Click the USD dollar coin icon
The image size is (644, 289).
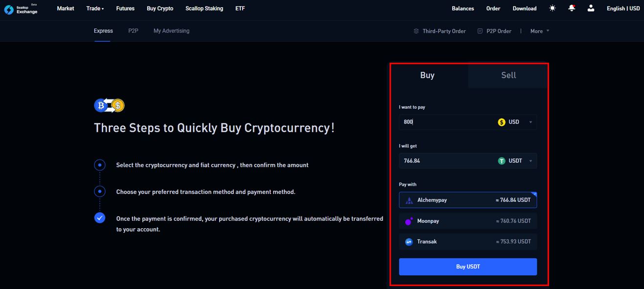click(502, 122)
